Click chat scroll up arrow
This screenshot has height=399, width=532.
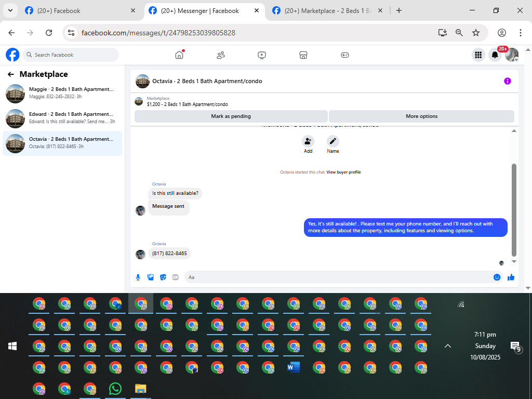click(x=514, y=130)
